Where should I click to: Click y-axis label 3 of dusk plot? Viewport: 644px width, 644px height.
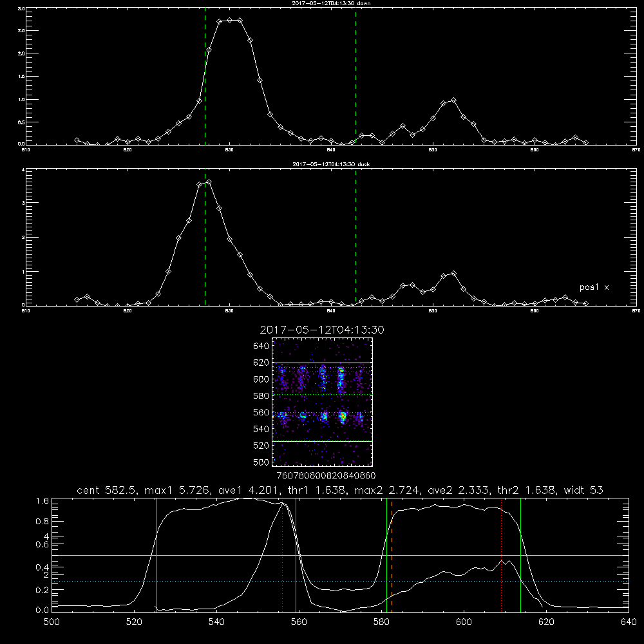tap(23, 203)
